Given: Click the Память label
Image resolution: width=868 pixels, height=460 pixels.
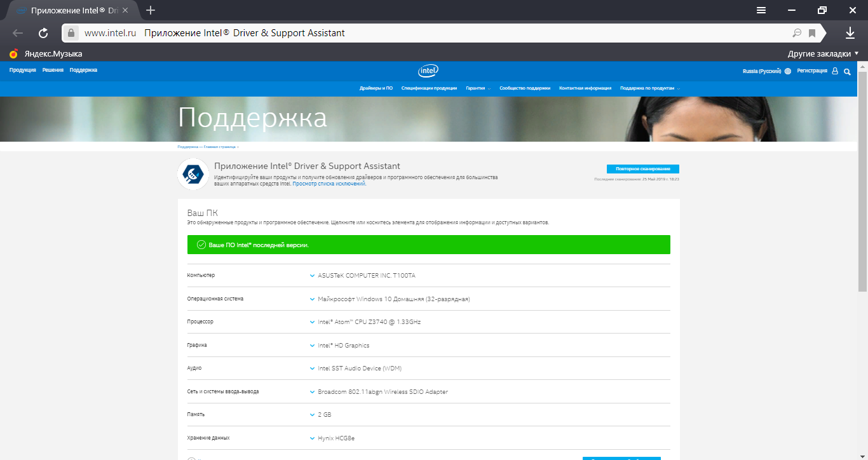Looking at the screenshot, I should (x=196, y=414).
